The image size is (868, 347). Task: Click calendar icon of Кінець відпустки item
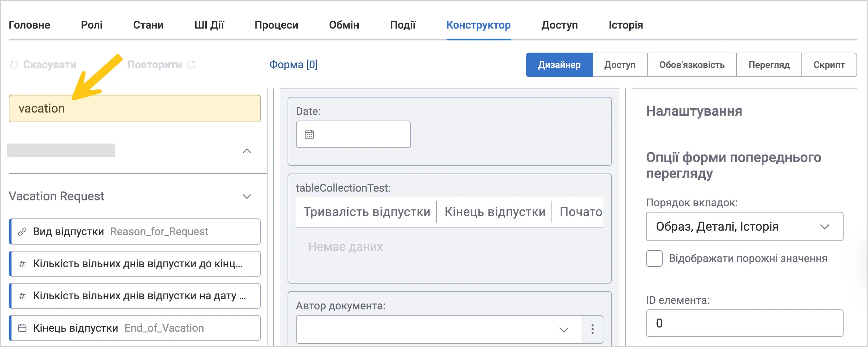tap(22, 328)
